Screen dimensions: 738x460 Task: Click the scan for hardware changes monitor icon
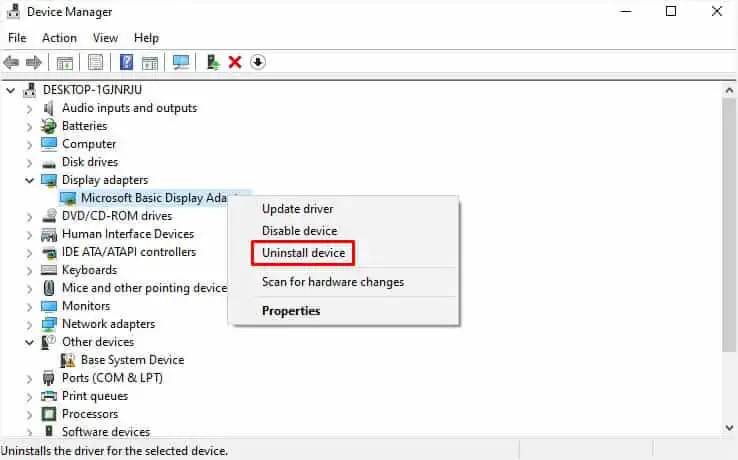tap(181, 62)
